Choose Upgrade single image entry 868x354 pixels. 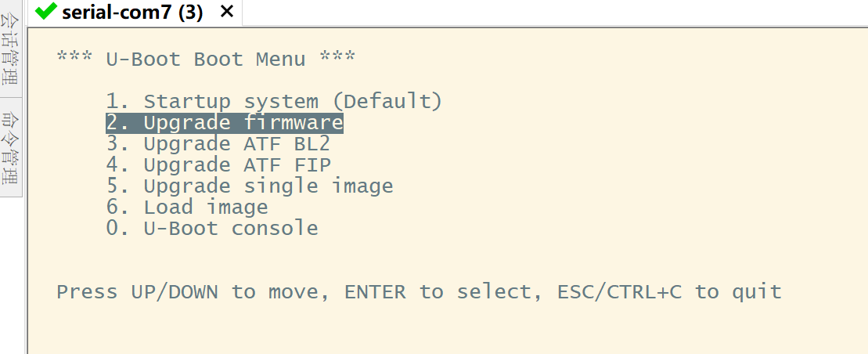[249, 186]
